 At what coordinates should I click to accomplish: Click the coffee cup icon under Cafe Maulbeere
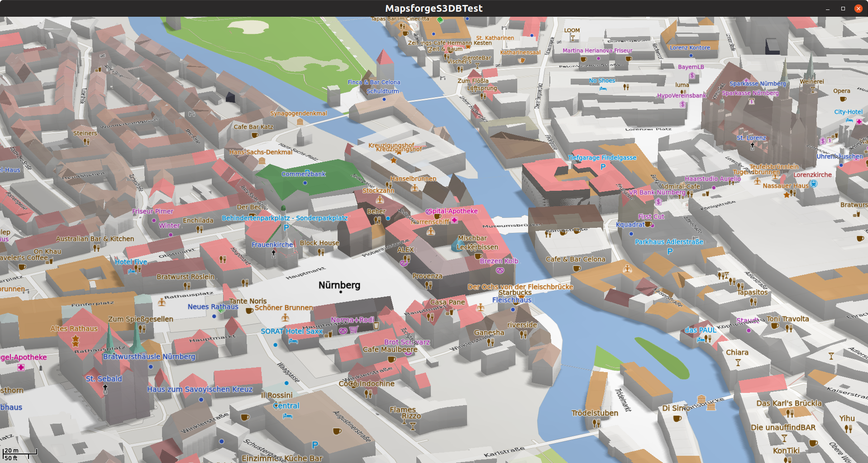[x=391, y=359]
